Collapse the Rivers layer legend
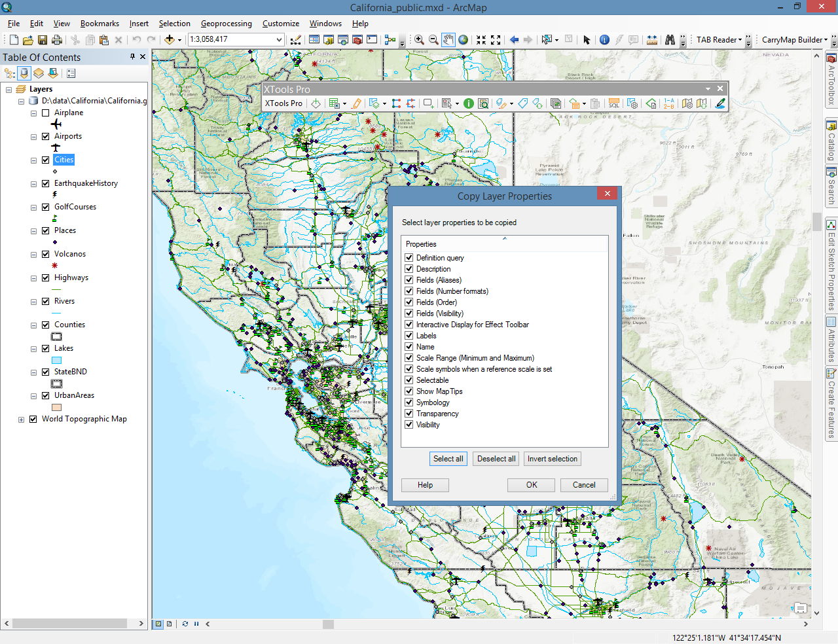This screenshot has height=644, width=838. coord(33,302)
